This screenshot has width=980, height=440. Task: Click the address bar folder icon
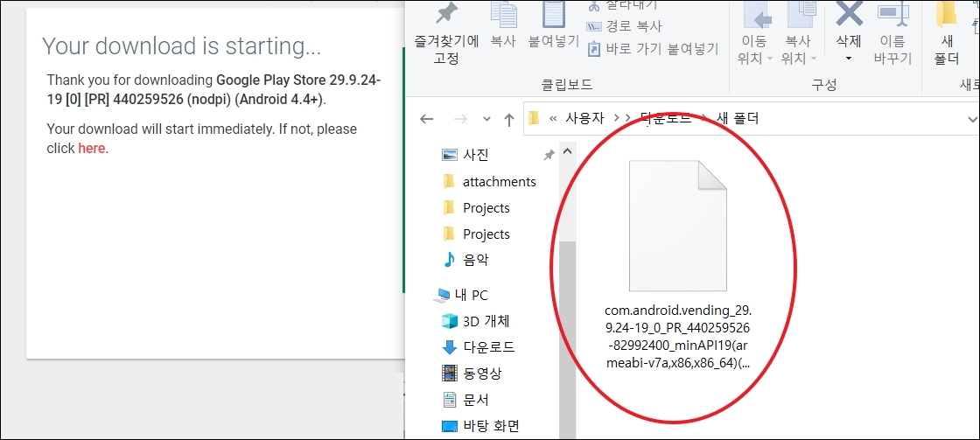[534, 118]
